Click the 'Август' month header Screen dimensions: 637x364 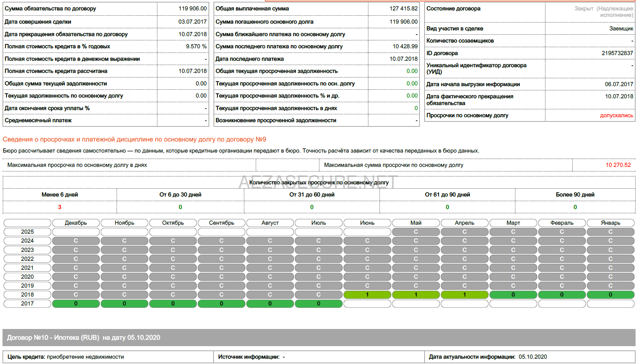point(270,223)
